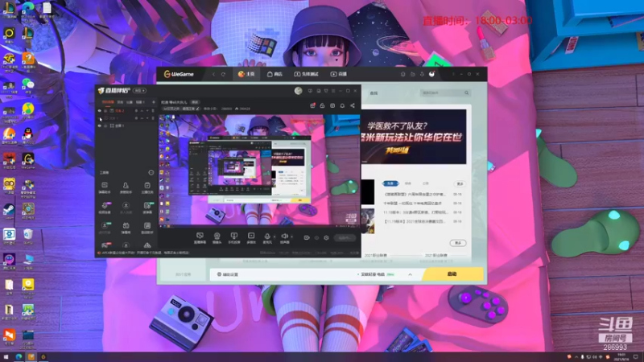Open the settings gear on the red-highlighted source row
The height and width of the screenshot is (362, 644).
[x=136, y=111]
